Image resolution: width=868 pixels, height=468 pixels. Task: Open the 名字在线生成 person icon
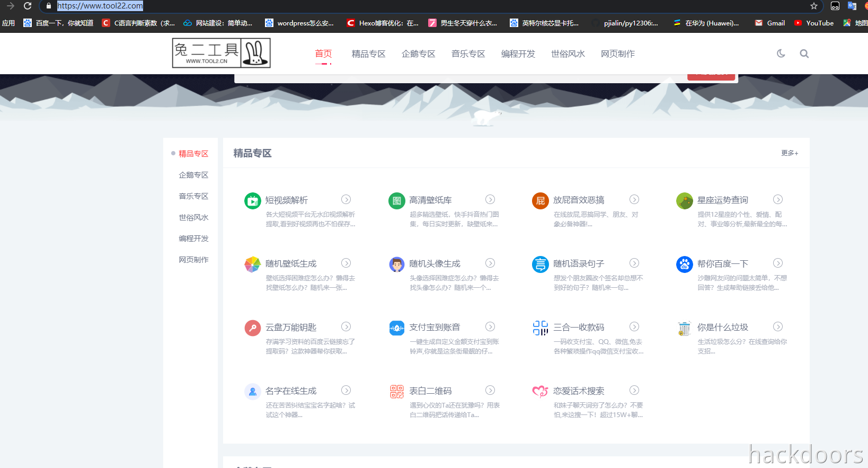[253, 392]
